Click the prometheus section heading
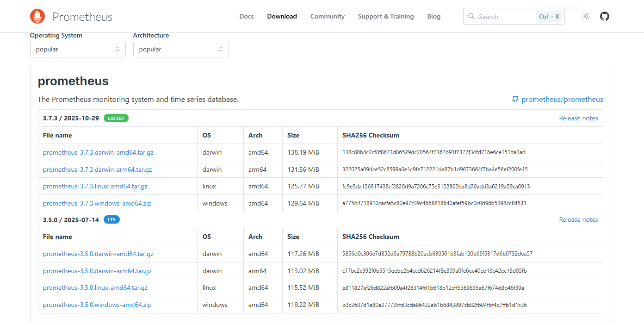 pos(73,81)
